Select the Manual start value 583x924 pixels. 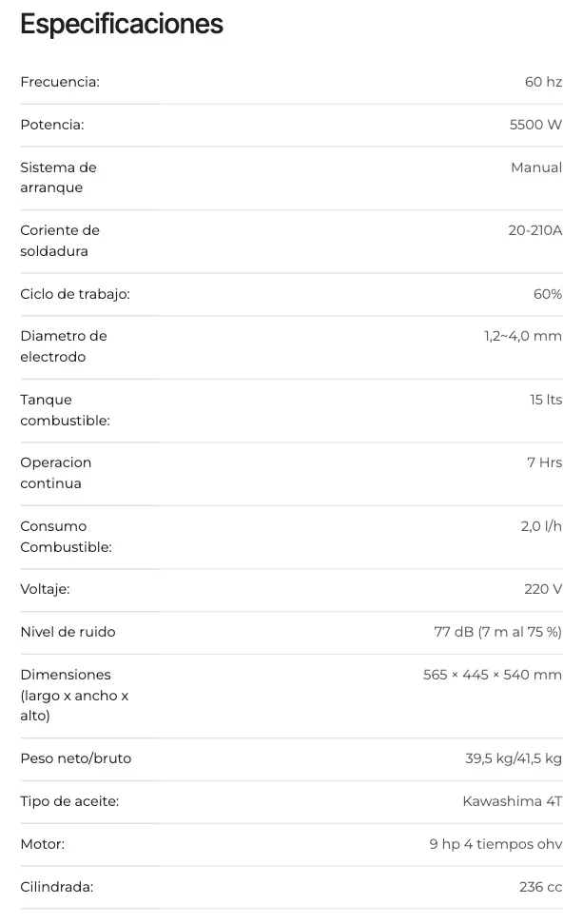click(536, 167)
